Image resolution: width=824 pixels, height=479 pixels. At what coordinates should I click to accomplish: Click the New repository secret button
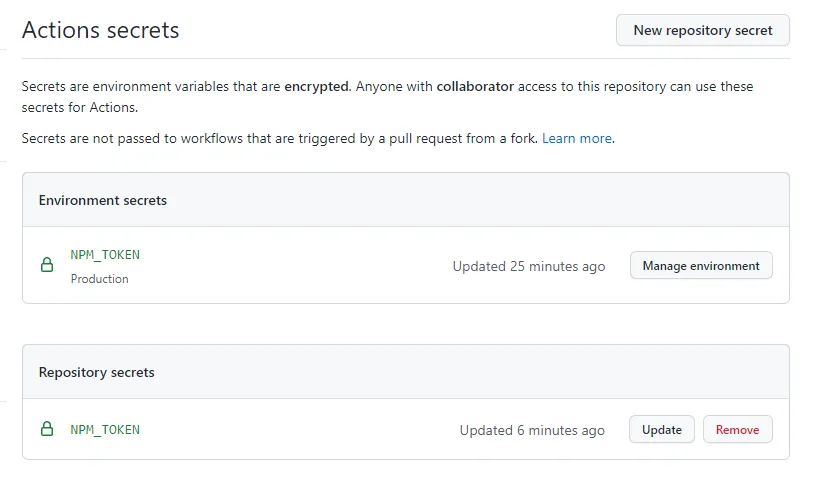[x=702, y=30]
